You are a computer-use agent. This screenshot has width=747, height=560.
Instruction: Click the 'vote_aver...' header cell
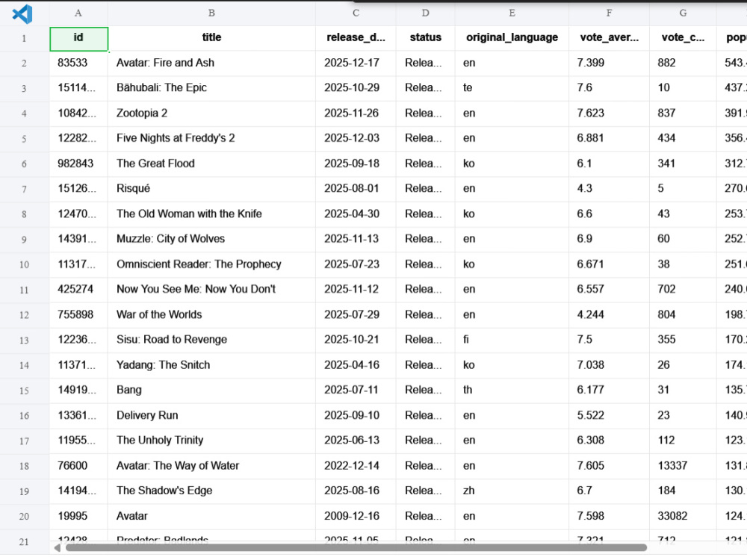click(609, 38)
